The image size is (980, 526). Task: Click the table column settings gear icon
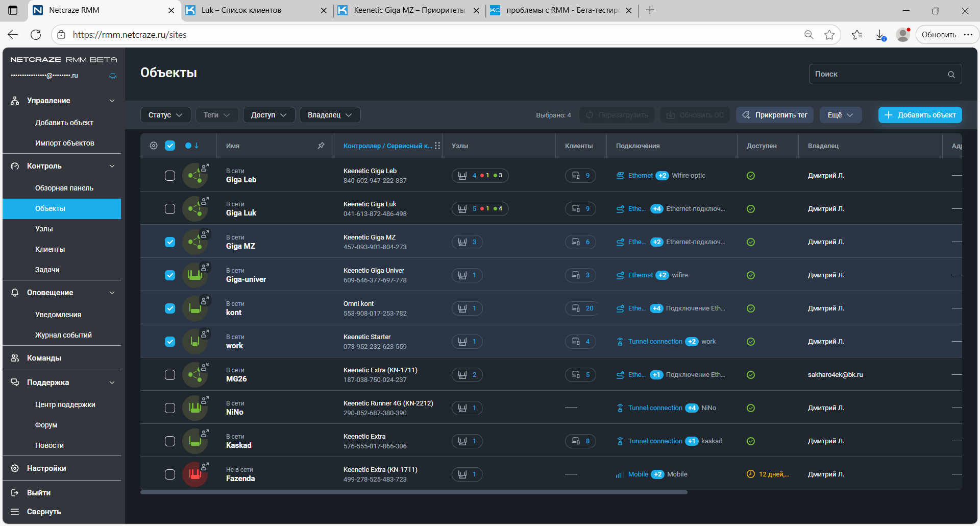[x=154, y=146]
